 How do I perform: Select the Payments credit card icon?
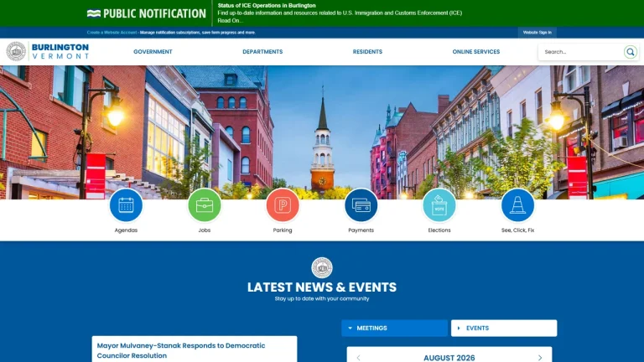point(361,204)
